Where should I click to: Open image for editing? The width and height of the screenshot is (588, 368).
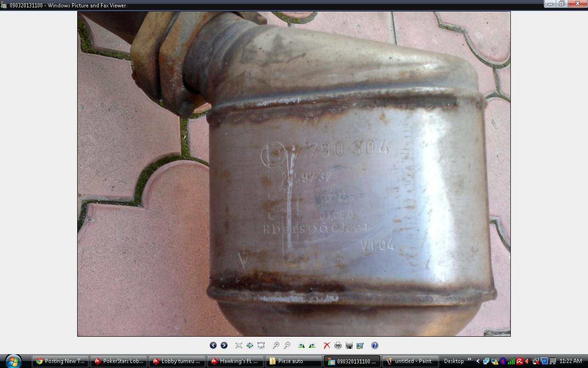(x=360, y=345)
